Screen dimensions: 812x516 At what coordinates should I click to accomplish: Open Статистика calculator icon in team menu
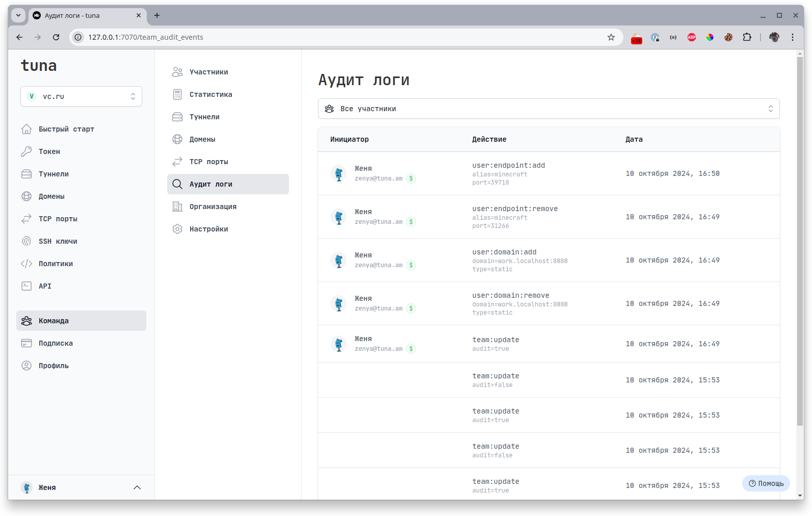click(177, 94)
